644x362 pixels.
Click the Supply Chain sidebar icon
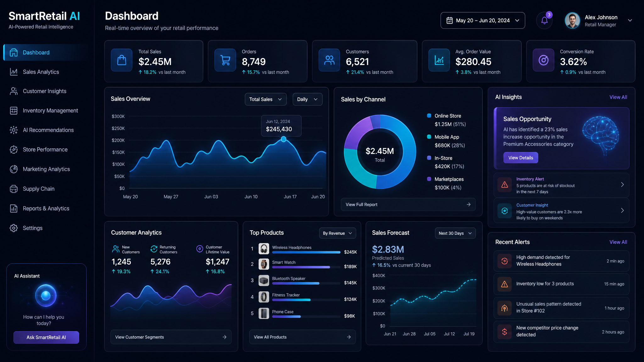coord(14,189)
